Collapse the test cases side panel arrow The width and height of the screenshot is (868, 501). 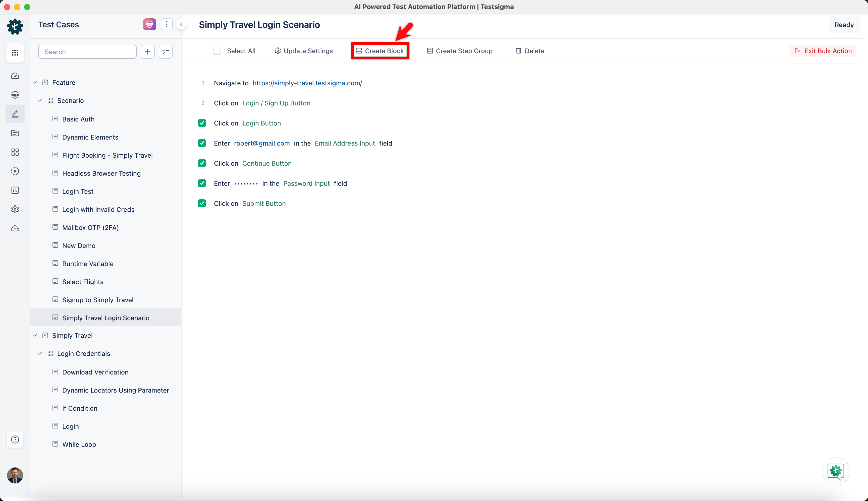tap(181, 24)
